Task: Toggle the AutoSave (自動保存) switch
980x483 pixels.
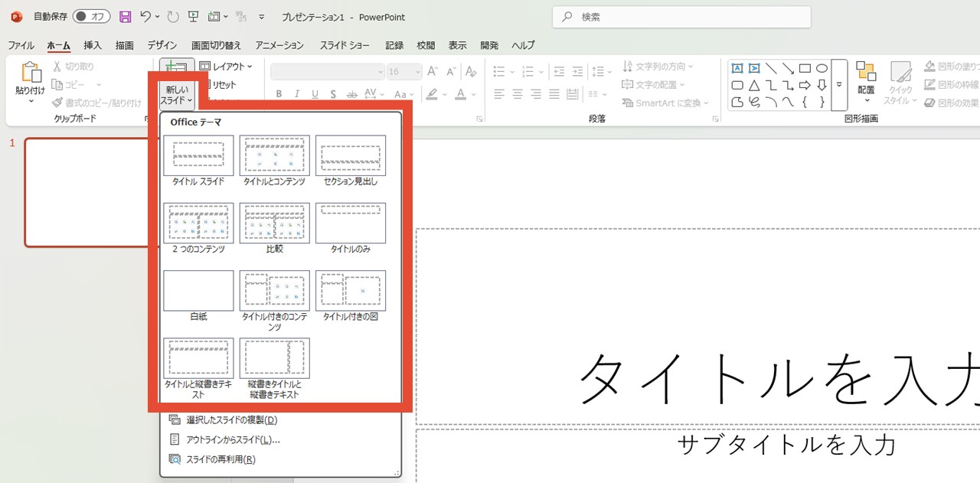Action: (91, 16)
